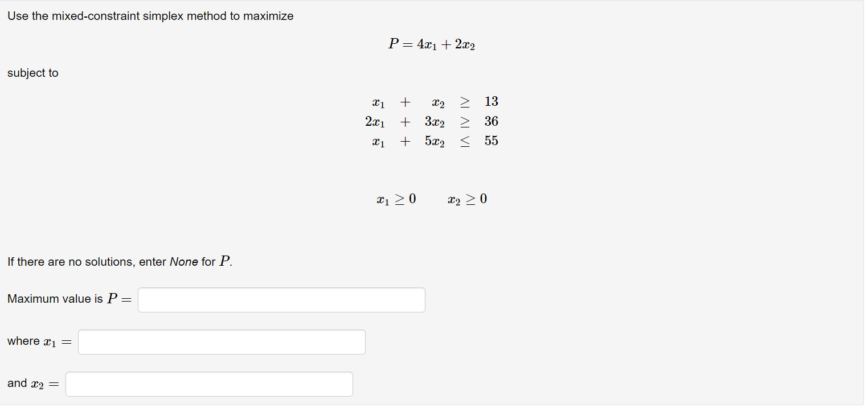This screenshot has height=412, width=868.
Task: Click the label Maximum value is P
Action: [68, 299]
